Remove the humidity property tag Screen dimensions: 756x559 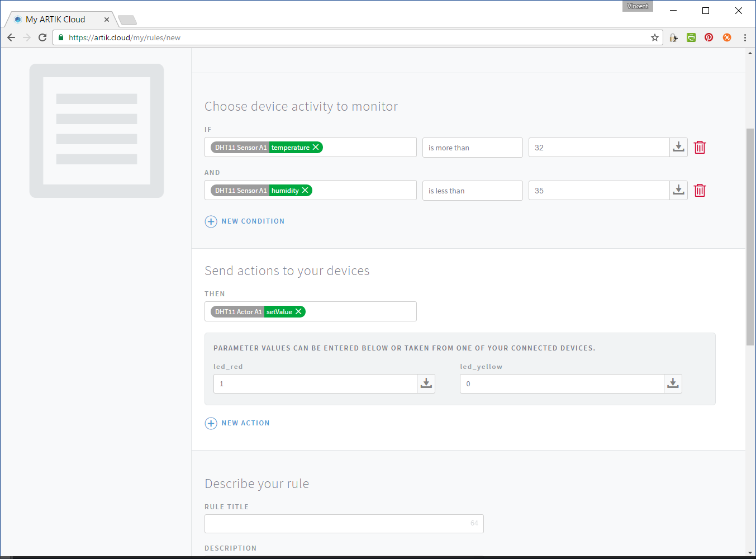[x=305, y=190]
